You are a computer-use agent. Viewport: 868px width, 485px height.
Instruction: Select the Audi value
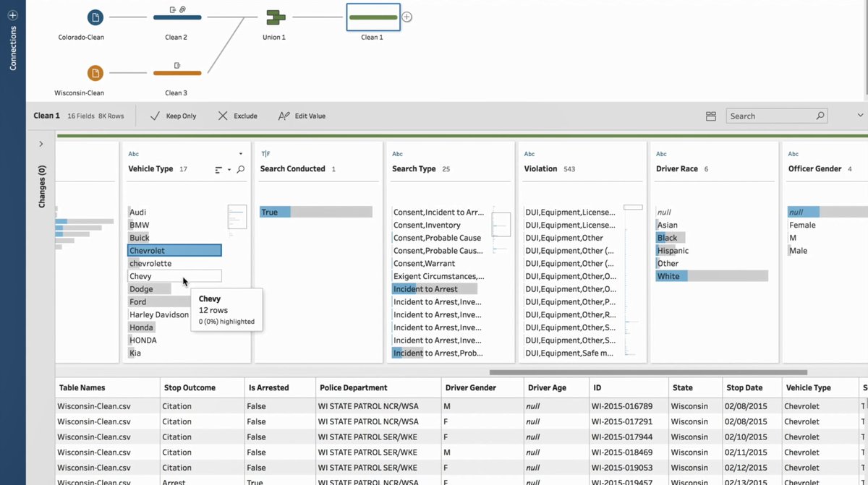pos(174,213)
